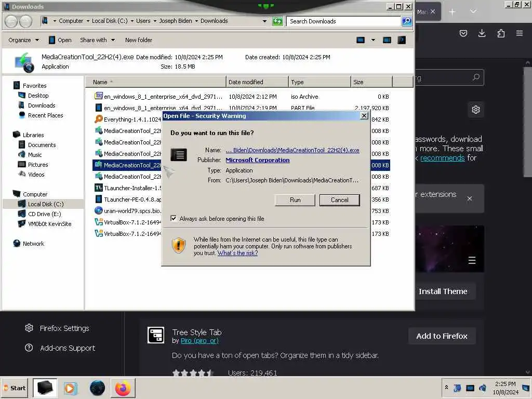Open a new Firefox tab with the plus button
532x399 pixels.
point(453,12)
